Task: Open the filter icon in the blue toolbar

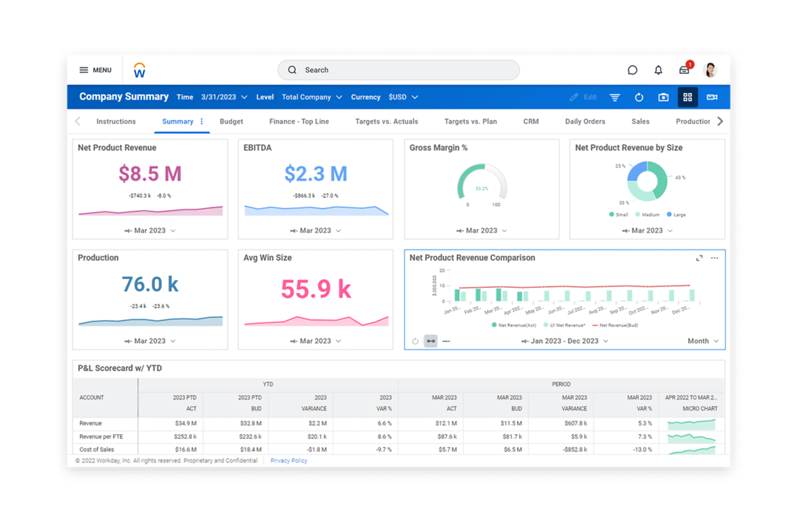Action: pos(614,97)
